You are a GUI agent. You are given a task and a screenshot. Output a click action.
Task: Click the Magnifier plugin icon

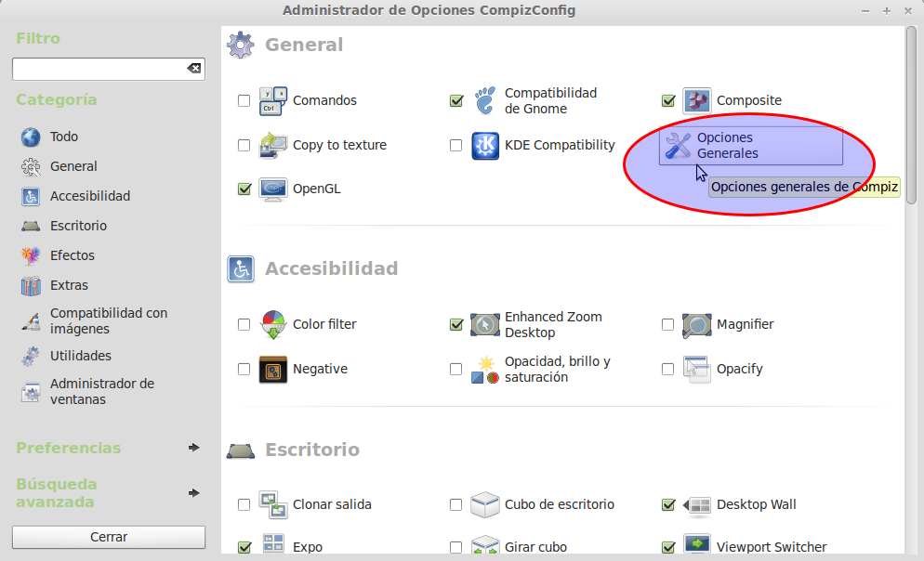tap(697, 324)
